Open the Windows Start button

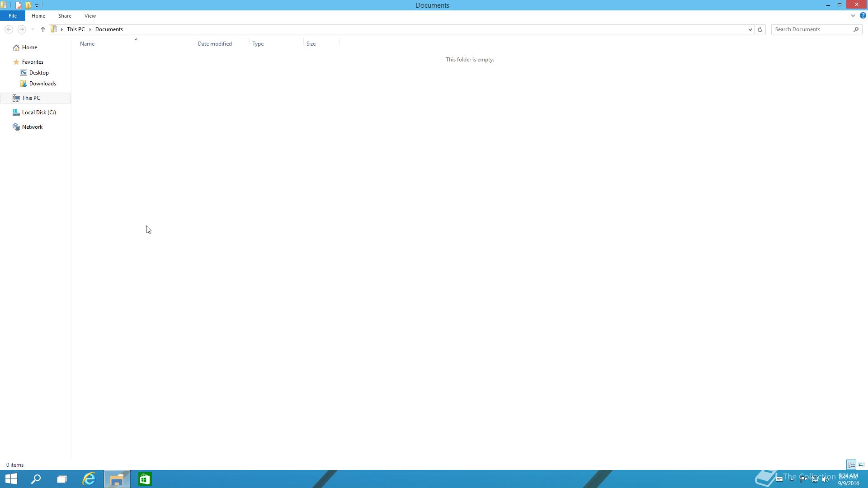[x=11, y=479]
